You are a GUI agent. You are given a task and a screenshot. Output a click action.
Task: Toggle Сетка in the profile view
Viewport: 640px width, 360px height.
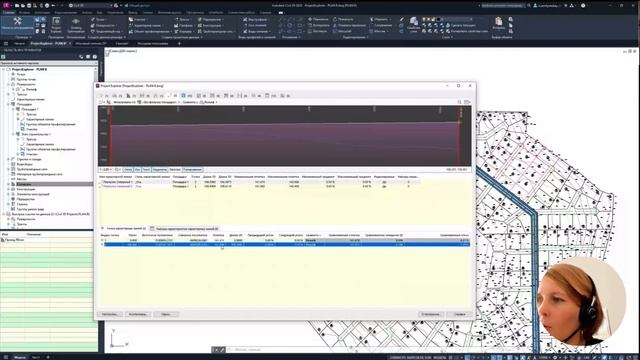pos(128,169)
